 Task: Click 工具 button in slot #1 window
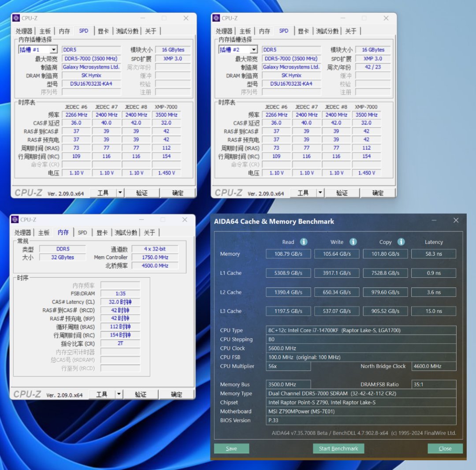click(x=103, y=193)
